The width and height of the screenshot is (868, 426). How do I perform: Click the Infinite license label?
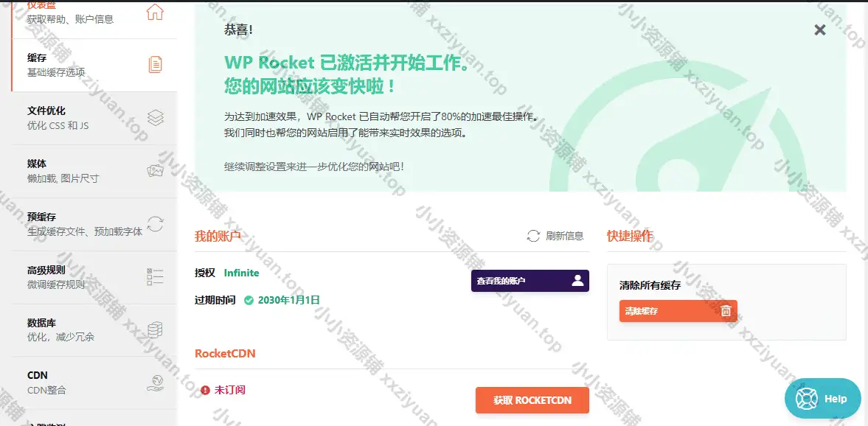tap(241, 273)
